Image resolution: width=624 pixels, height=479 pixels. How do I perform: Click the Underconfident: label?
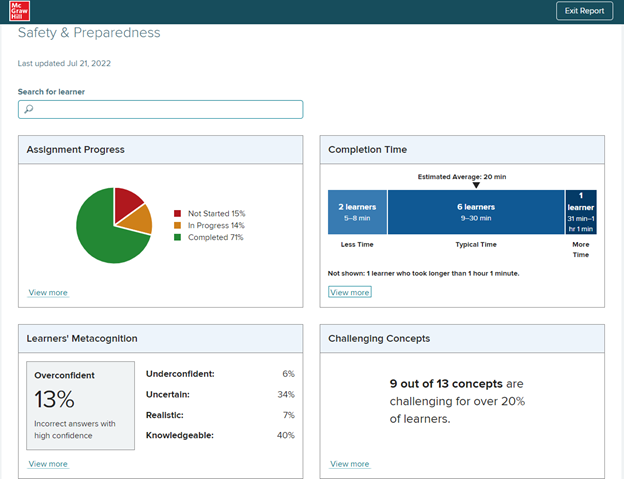click(180, 374)
